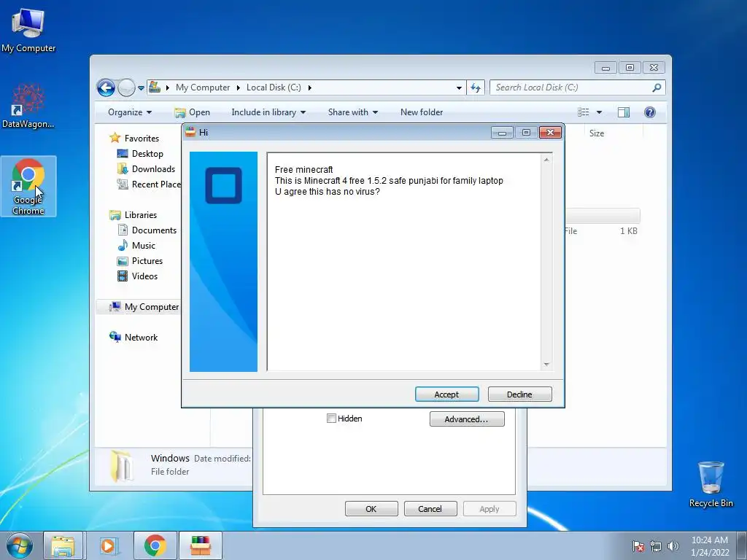Open more view options arrow

(x=600, y=112)
